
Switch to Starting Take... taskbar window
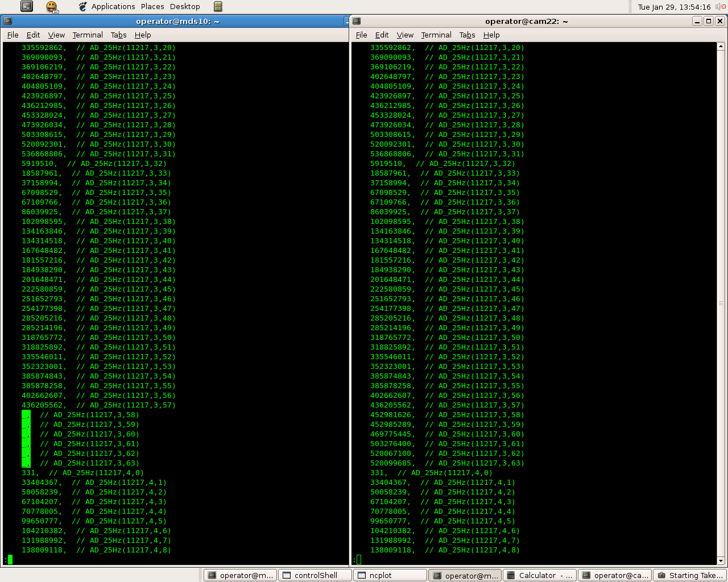tap(690, 575)
